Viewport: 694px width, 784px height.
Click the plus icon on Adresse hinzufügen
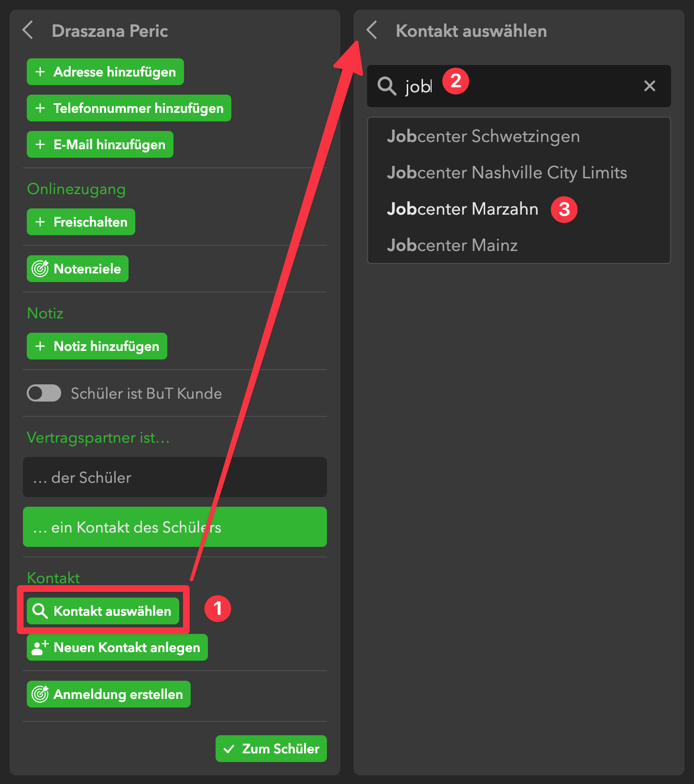click(40, 72)
